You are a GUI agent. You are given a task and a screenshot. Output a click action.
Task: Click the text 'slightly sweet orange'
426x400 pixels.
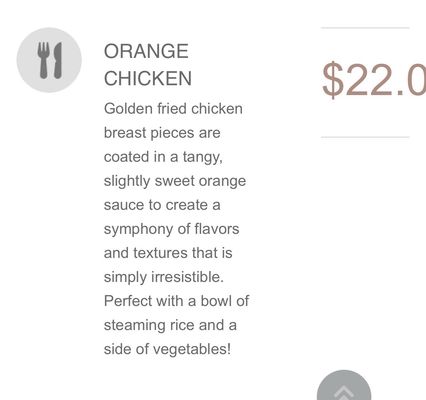point(175,181)
